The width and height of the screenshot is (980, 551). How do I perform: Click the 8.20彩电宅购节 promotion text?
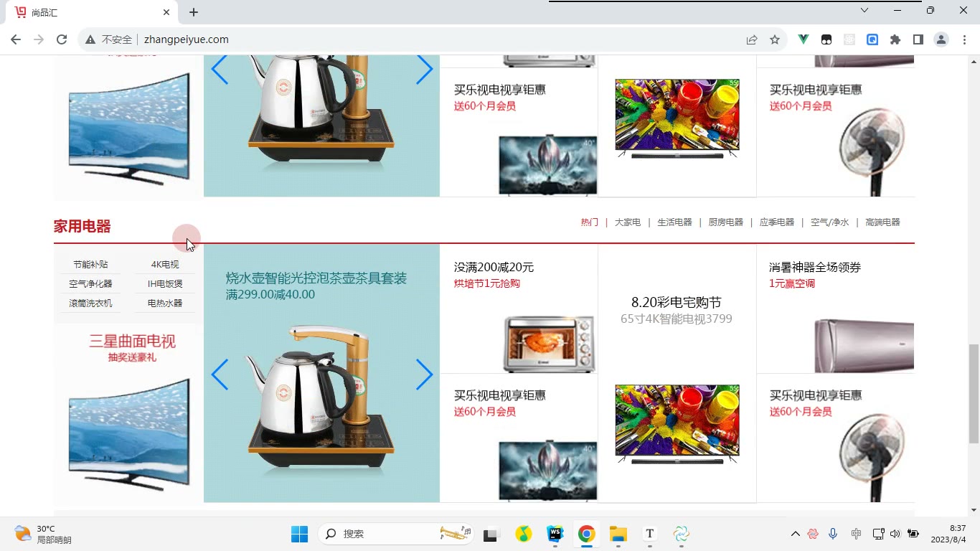click(677, 303)
